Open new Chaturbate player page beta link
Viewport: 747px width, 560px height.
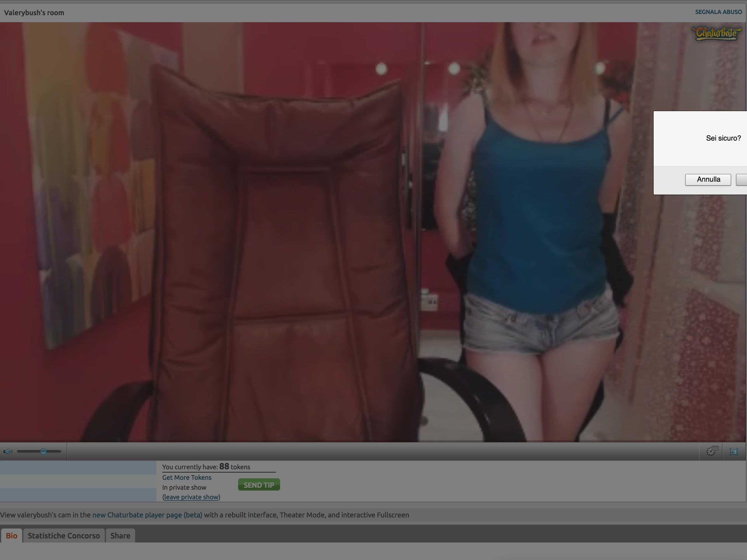[147, 515]
